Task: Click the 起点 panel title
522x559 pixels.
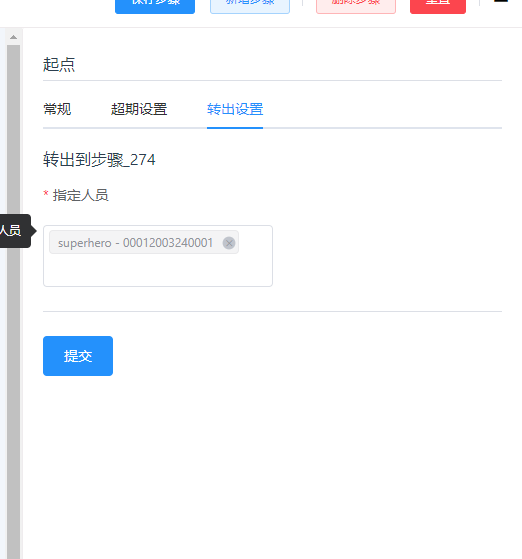Action: point(59,65)
